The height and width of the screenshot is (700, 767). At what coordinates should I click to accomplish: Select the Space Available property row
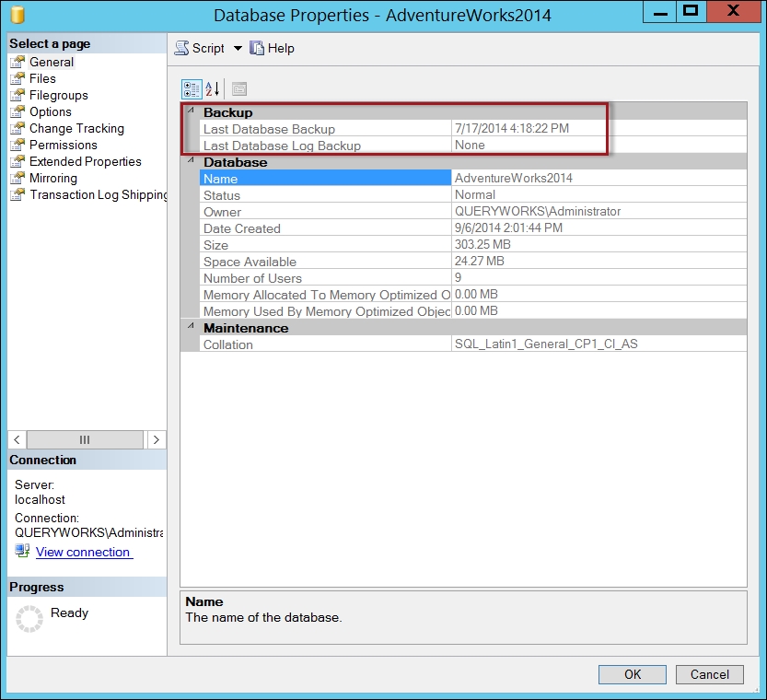click(473, 262)
